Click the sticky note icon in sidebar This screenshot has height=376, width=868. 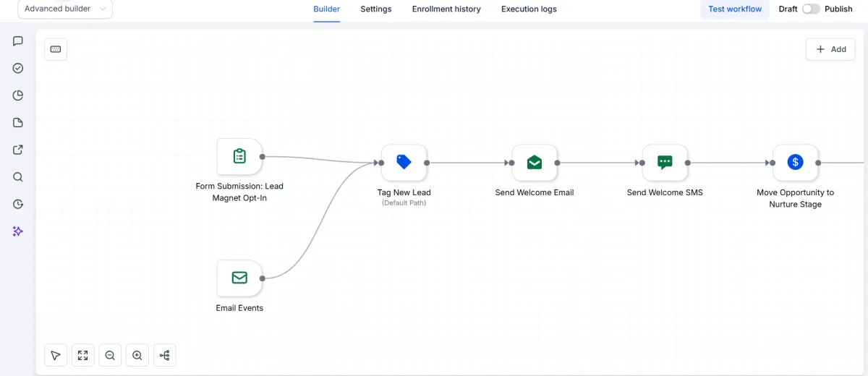pyautogui.click(x=18, y=122)
